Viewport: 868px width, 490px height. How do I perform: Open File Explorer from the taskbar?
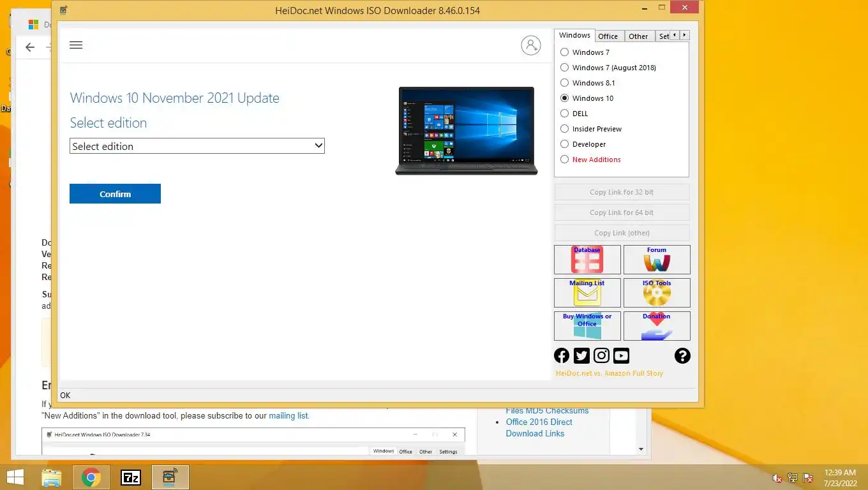point(52,477)
